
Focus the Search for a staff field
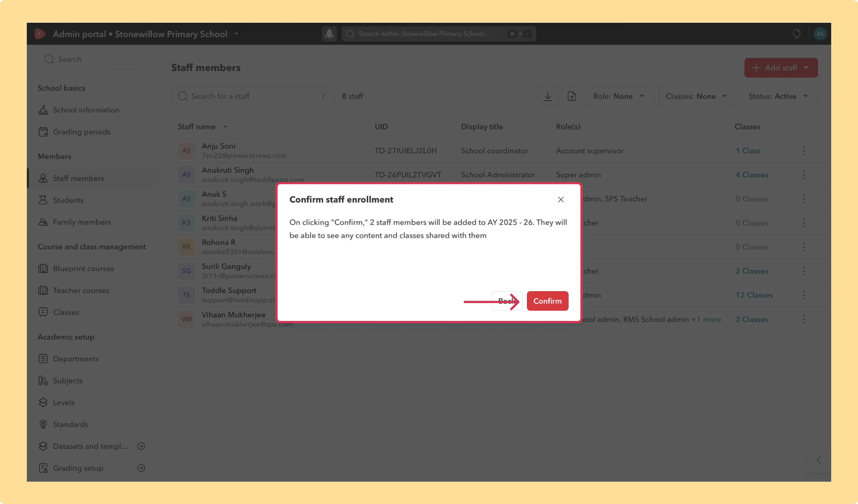pyautogui.click(x=253, y=96)
